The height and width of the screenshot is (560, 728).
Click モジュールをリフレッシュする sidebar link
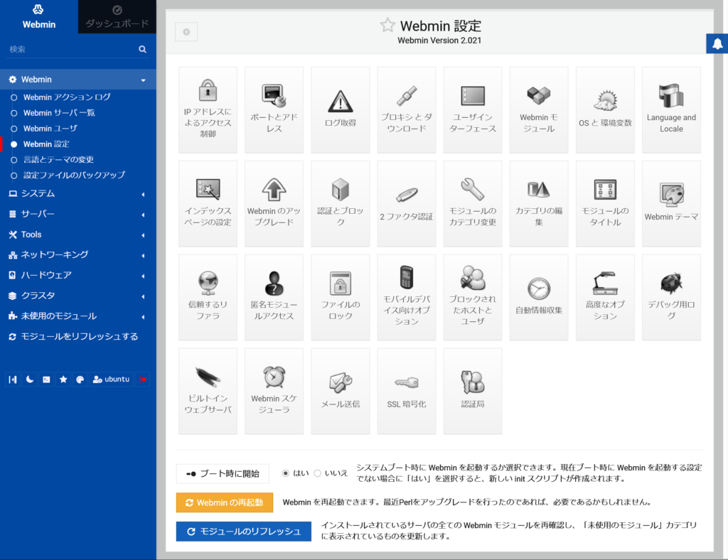pyautogui.click(x=78, y=336)
